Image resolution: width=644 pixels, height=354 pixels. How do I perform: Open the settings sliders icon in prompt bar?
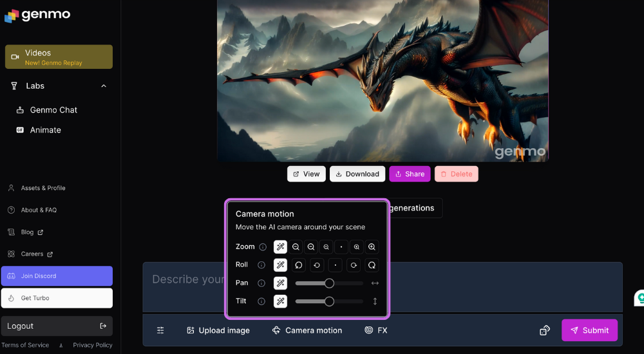[x=160, y=330]
